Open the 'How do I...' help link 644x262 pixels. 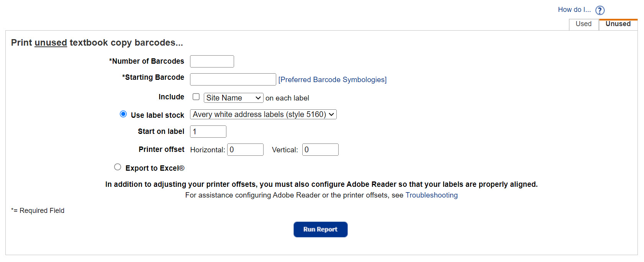574,10
